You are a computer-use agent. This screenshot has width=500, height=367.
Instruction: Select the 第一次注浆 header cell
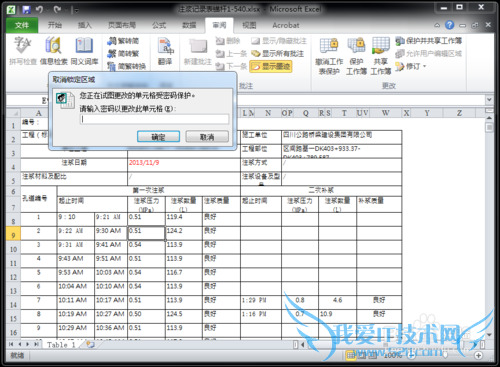pos(149,191)
